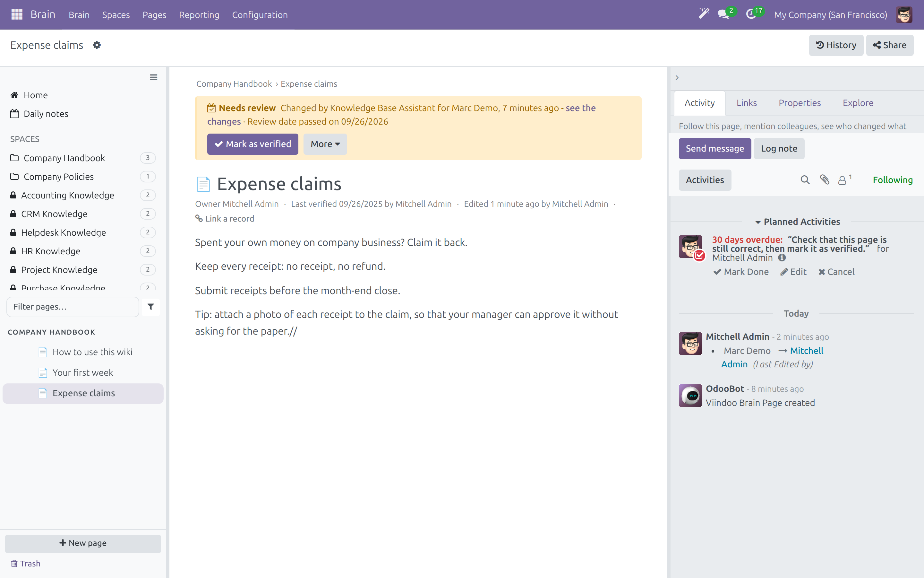Create a New page
The width and height of the screenshot is (924, 578).
pyautogui.click(x=83, y=543)
